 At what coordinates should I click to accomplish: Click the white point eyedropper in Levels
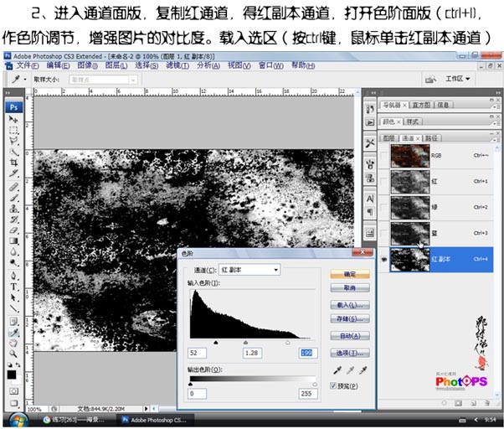(x=363, y=369)
